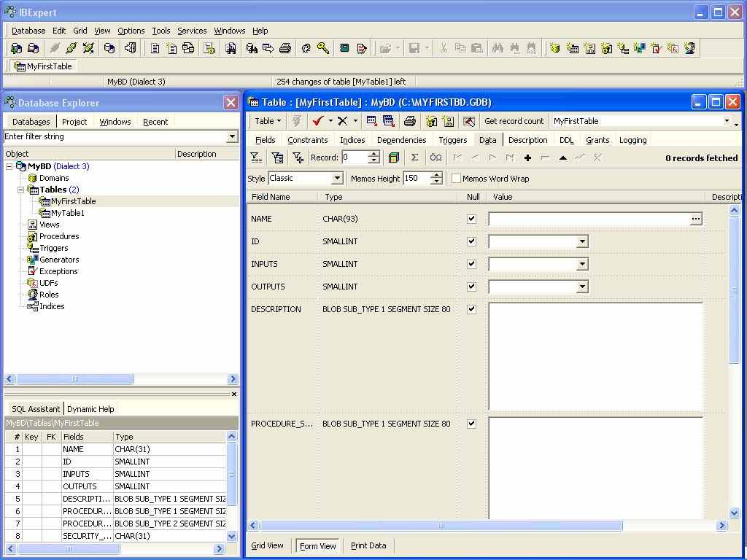Open the Database menu
747x560 pixels.
(x=28, y=31)
